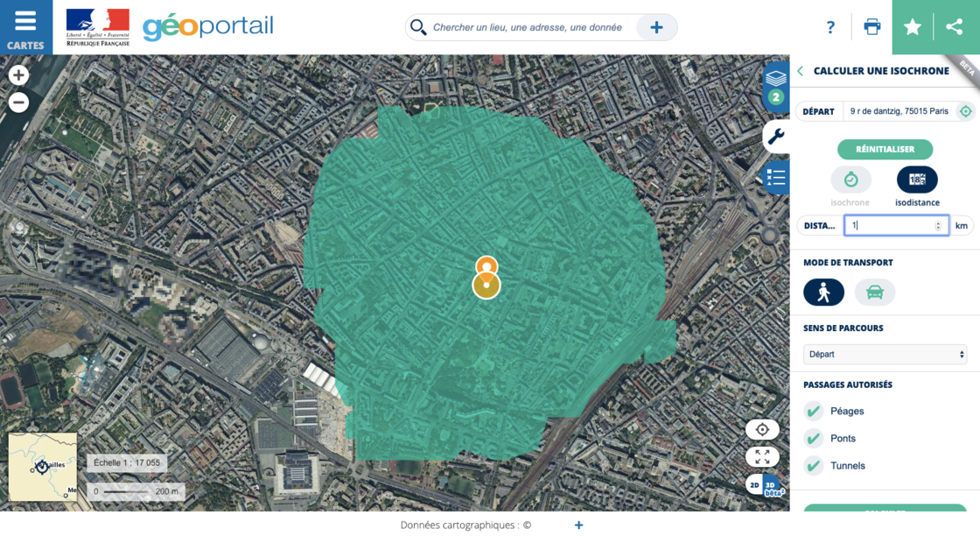980x536 pixels.
Task: Edit the départ address field
Action: [x=899, y=111]
